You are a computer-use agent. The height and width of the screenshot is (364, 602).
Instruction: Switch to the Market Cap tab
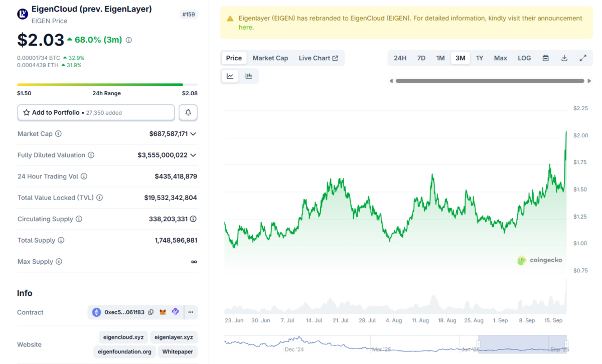pos(270,58)
